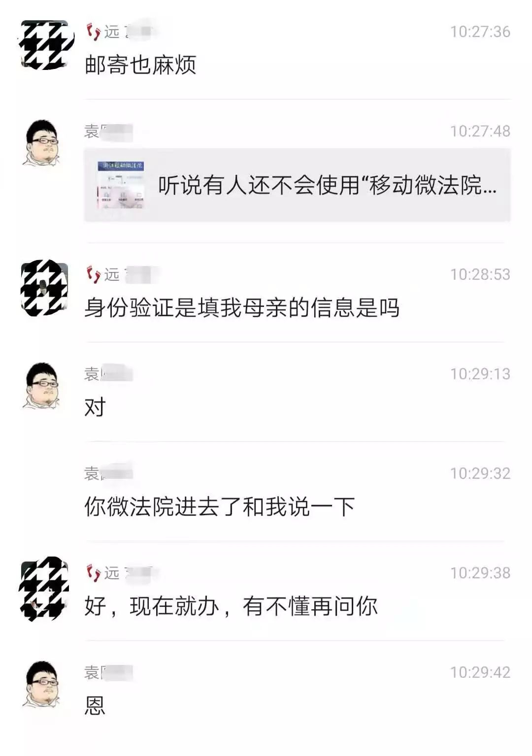Image resolution: width=532 pixels, height=756 pixels.
Task: Tap the timestamp 10:29:42
Action: (480, 672)
